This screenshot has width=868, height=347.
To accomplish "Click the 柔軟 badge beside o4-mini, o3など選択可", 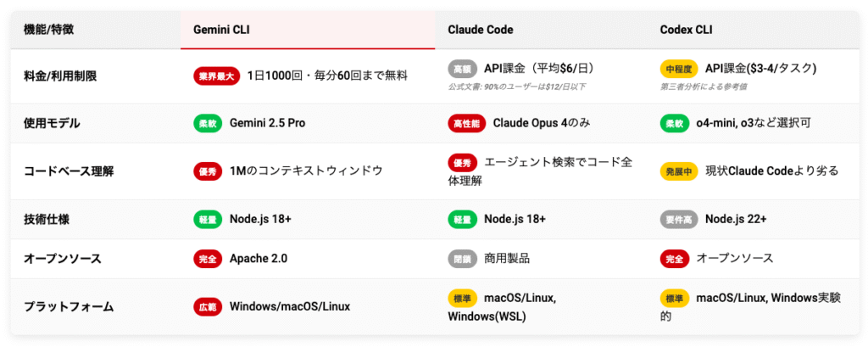I will pyautogui.click(x=674, y=123).
